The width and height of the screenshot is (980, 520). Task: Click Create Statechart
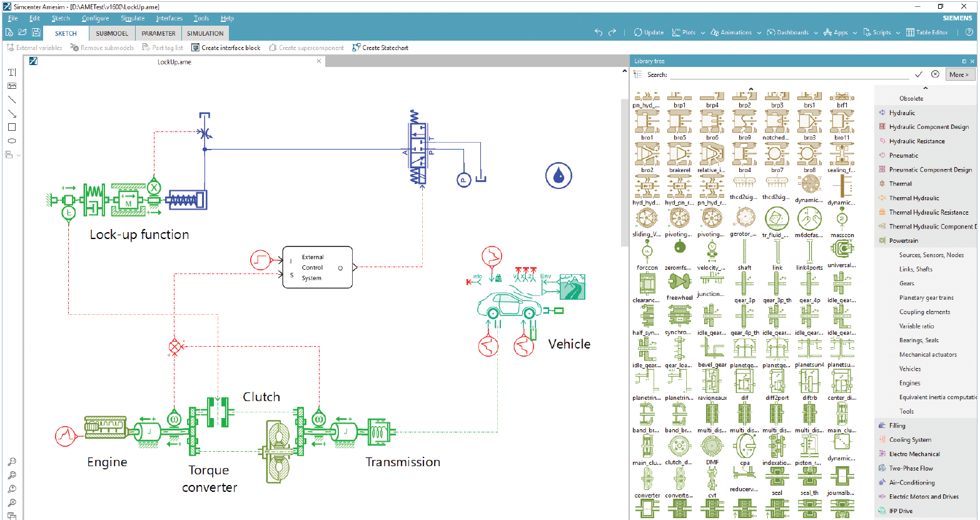380,48
